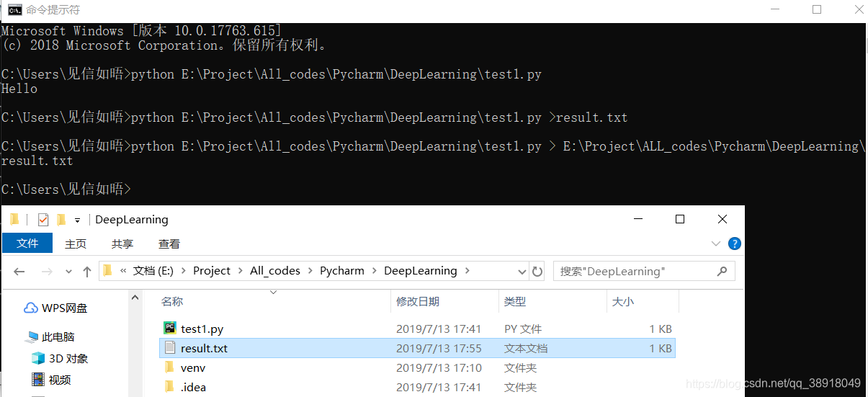This screenshot has width=868, height=397.
Task: Open the chevron dropdown after Project in the address bar
Action: tap(240, 271)
